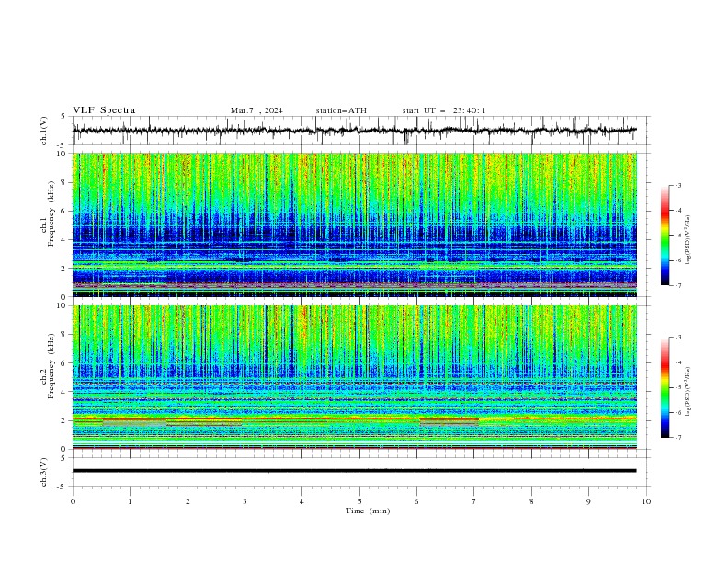Screen dimensions: 728x563
Task: Click the 'start UT = 23:40: 1' label
Action: click(x=444, y=110)
